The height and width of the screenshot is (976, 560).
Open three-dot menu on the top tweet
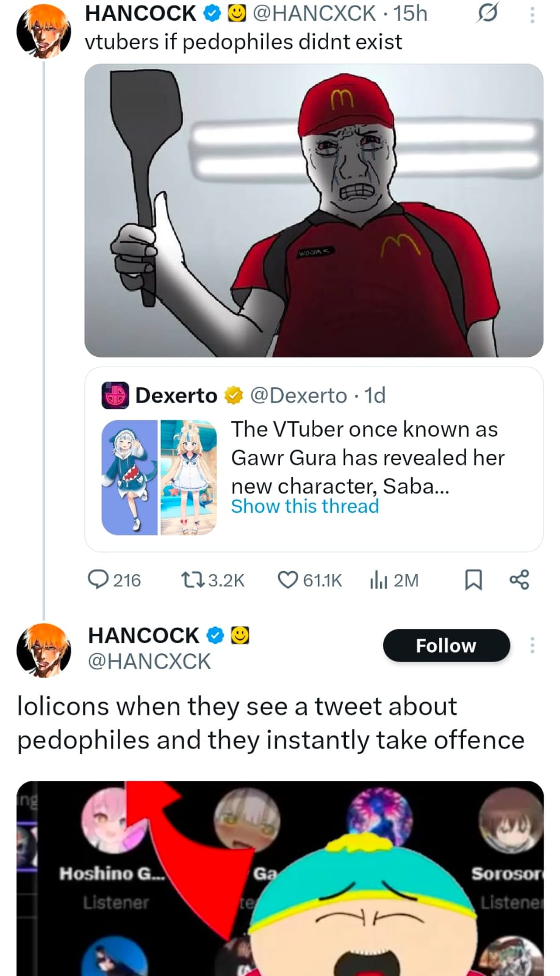(x=533, y=15)
